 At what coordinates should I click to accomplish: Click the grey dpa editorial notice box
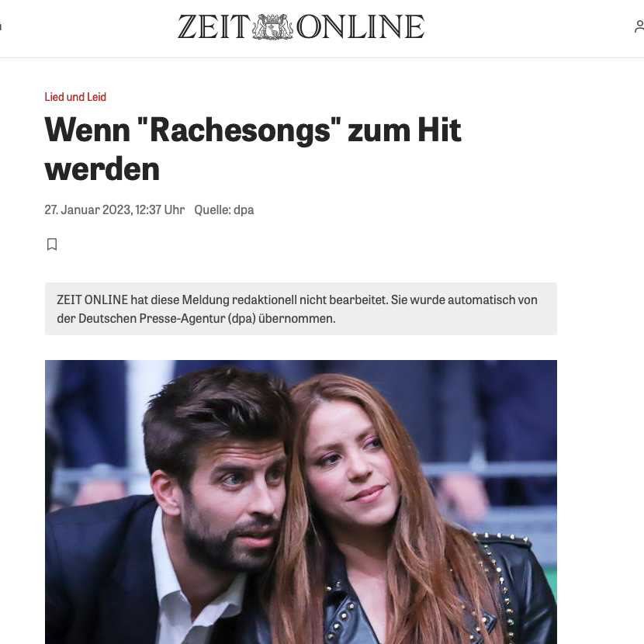coord(300,309)
